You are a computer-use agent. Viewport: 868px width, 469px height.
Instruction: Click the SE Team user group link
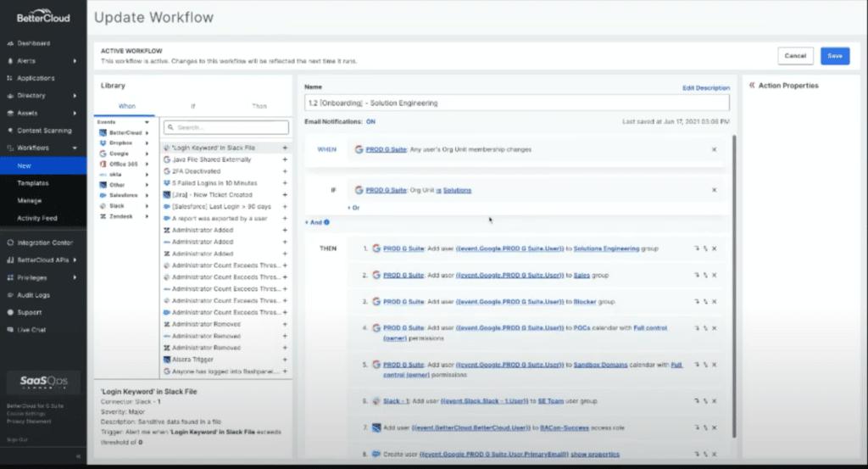click(x=550, y=401)
